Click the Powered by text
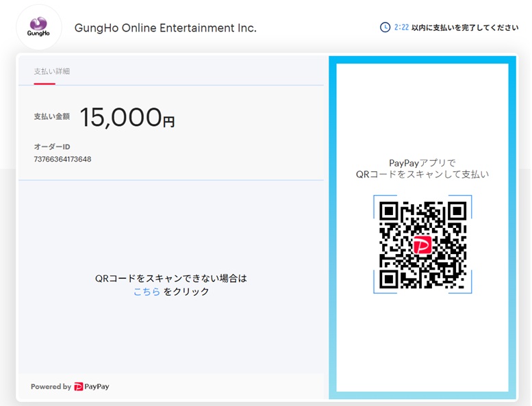532x406 pixels. (51, 387)
